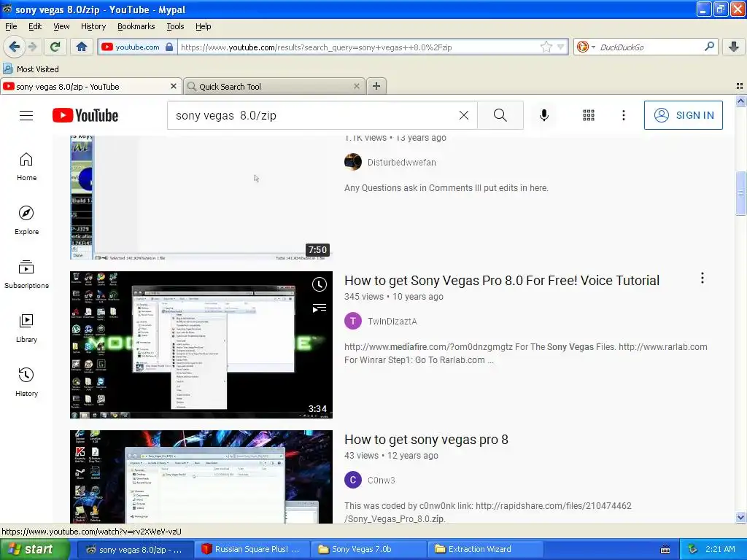Click the search magnifier in DuckDuckGo box
747x560 pixels.
point(709,46)
